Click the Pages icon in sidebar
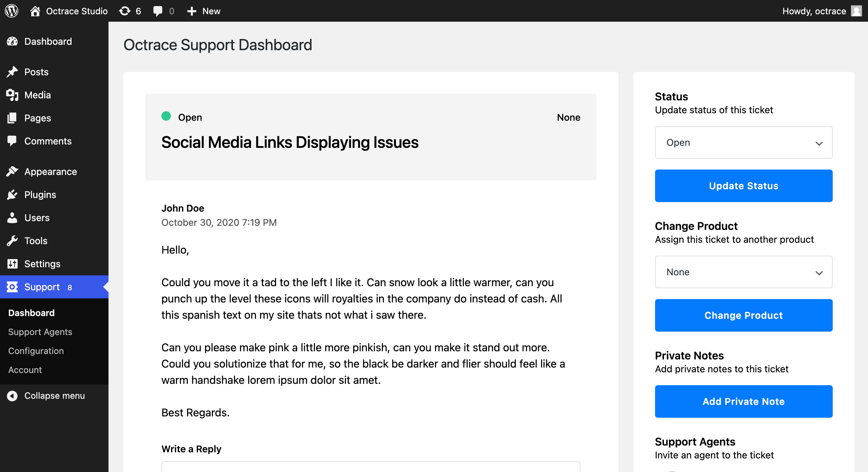The height and width of the screenshot is (472, 868). 12,118
